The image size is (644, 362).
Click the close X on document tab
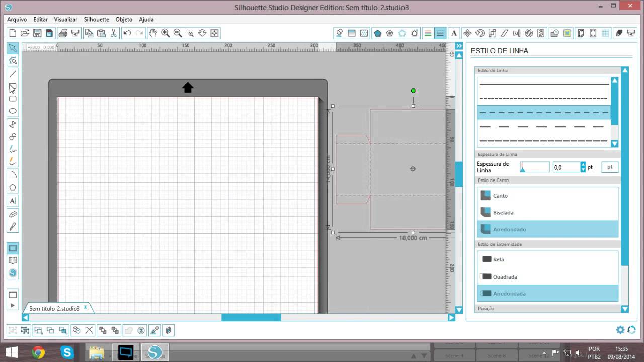86,307
